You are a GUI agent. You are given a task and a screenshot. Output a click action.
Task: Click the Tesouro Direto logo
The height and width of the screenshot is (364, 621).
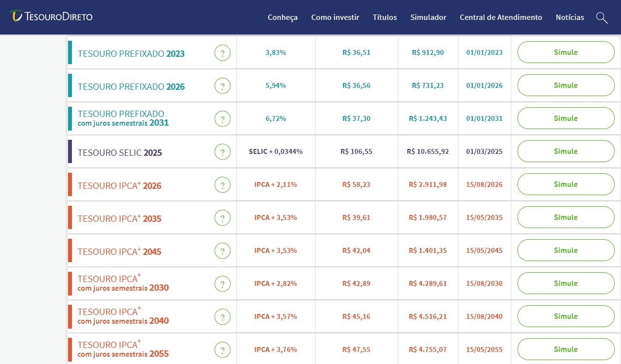coord(51,17)
